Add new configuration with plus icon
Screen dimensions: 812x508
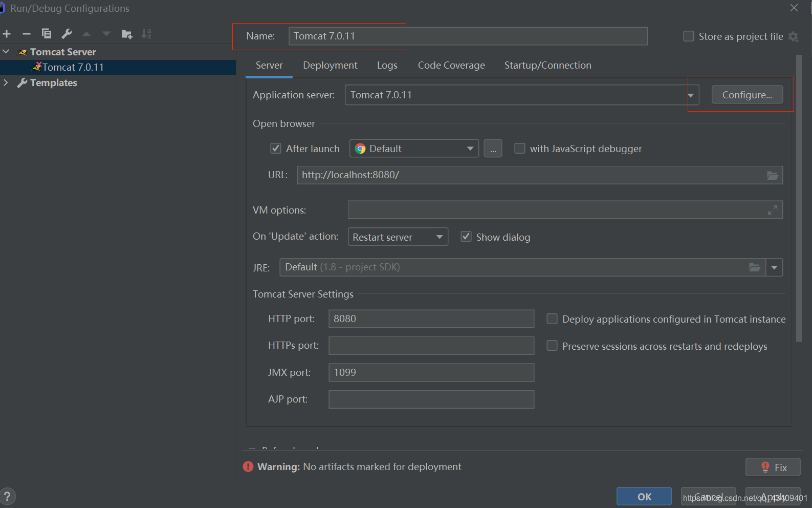7,34
